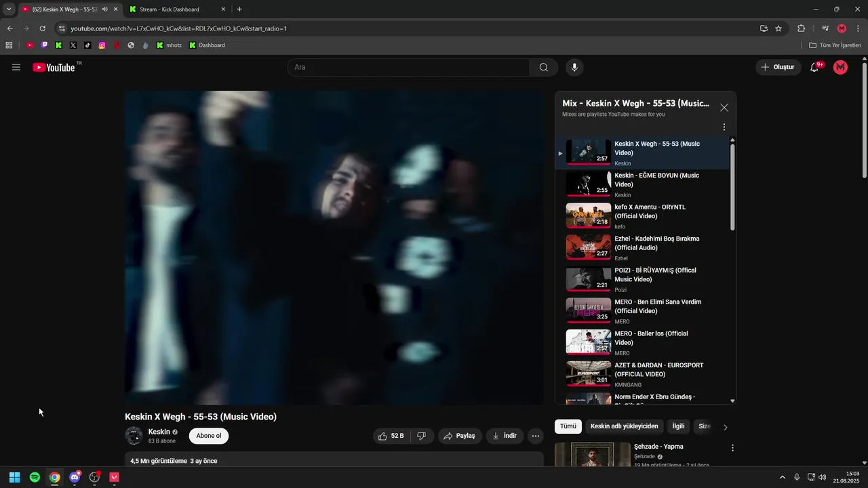Open Discord from the taskbar
Viewport: 868px width, 488px height.
[75, 477]
